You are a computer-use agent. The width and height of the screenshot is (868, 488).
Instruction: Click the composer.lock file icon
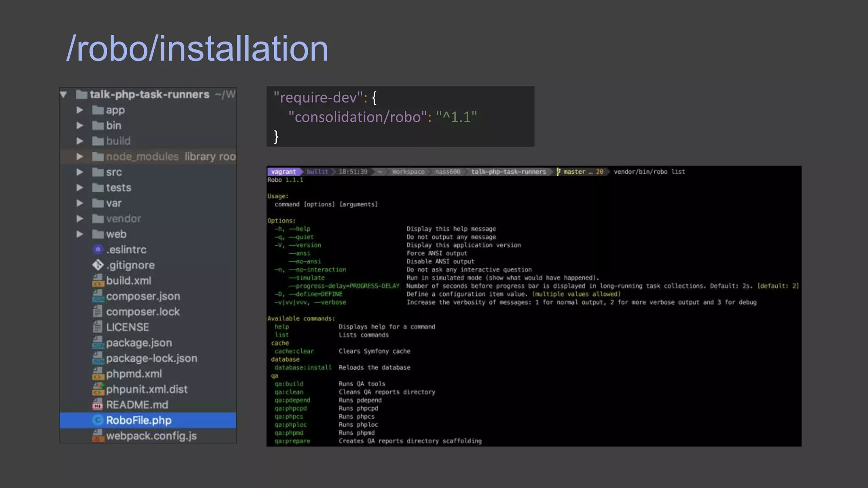(98, 312)
